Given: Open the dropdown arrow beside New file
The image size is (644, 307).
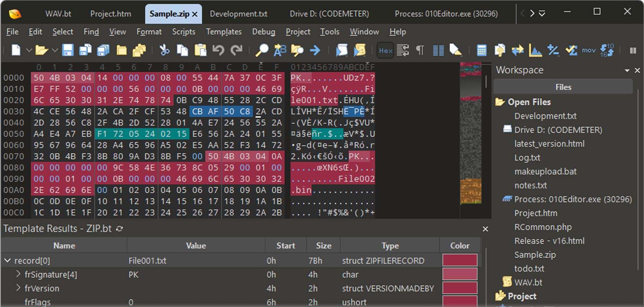Looking at the screenshot, I should click(29, 50).
